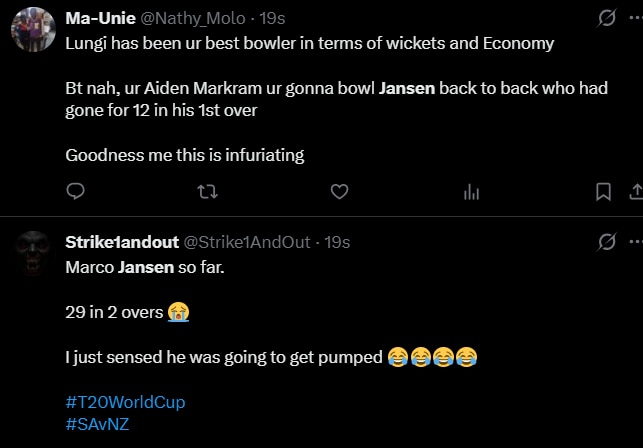643x448 pixels.
Task: Open the #SAvNZ hashtag
Action: pos(97,423)
